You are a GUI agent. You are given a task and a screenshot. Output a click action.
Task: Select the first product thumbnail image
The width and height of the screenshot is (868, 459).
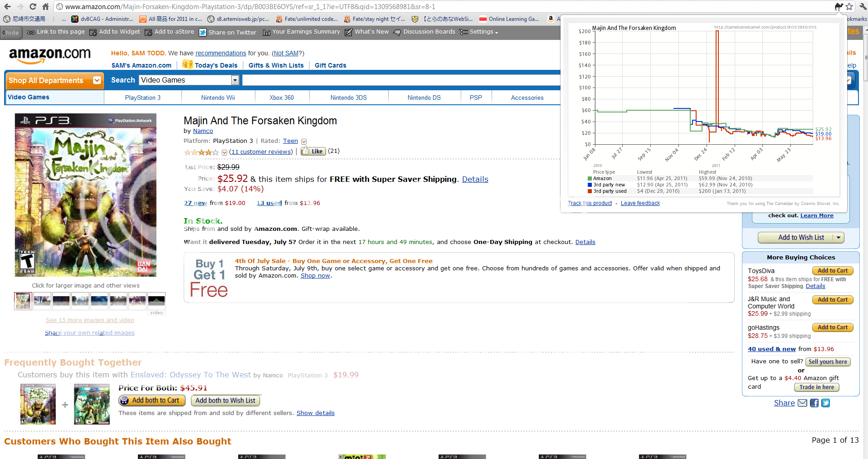(23, 301)
